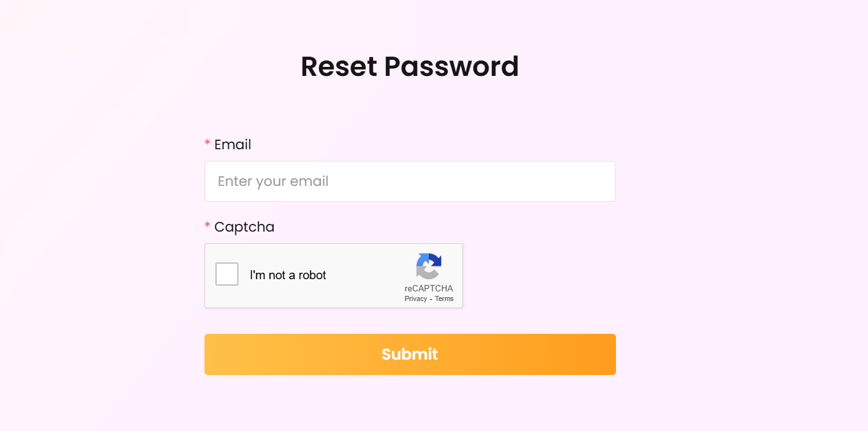Viewport: 868px width, 431px height.
Task: Click the white "Submit" text label
Action: [x=410, y=354]
